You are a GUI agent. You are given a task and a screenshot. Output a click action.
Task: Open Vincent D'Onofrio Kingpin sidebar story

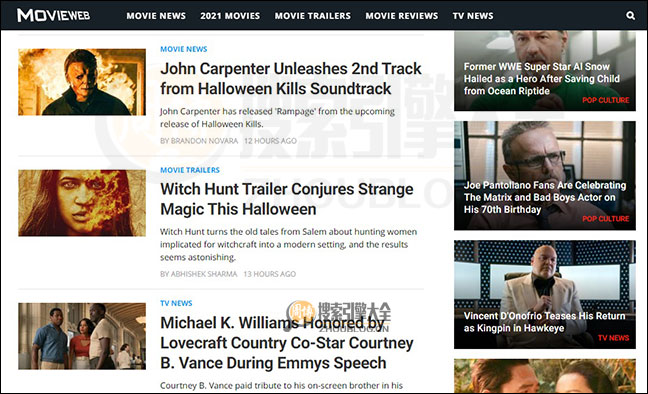545,294
